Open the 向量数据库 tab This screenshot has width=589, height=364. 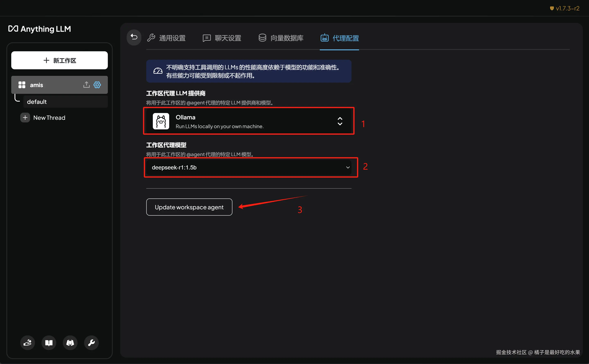coord(281,38)
